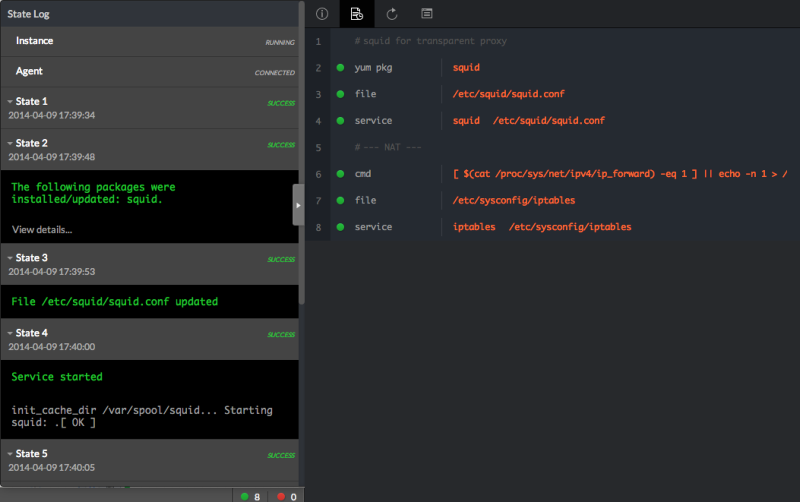Click green dot of service squid line
The width and height of the screenshot is (800, 502).
coord(340,120)
